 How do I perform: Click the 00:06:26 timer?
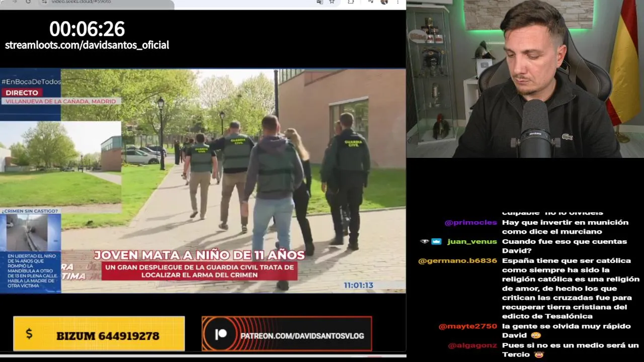87,29
